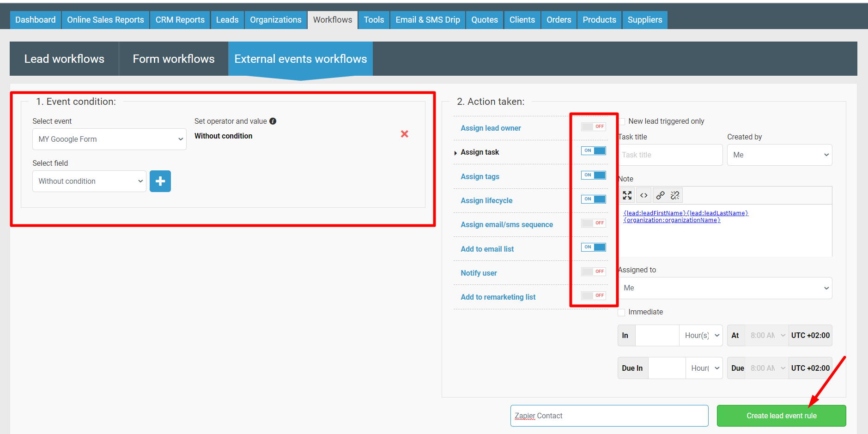This screenshot has height=434, width=868.
Task: Click insert link icon in Note editor
Action: pyautogui.click(x=660, y=195)
